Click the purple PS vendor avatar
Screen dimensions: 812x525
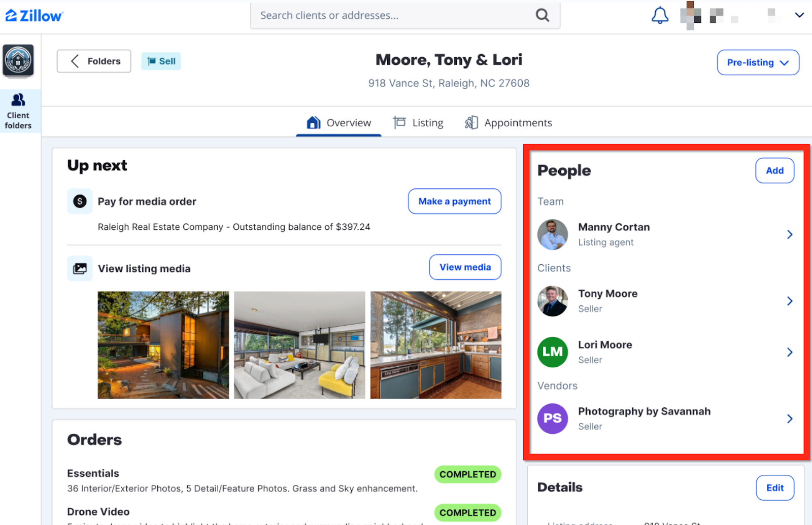pos(552,418)
